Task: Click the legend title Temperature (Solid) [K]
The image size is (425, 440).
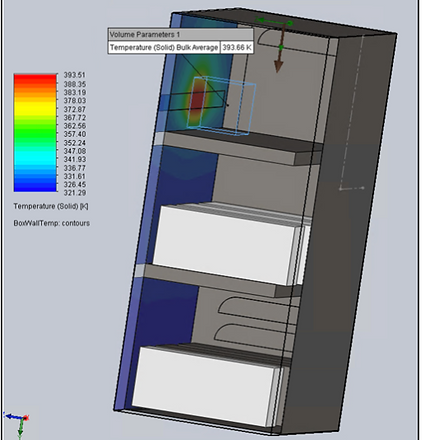Action: point(51,206)
